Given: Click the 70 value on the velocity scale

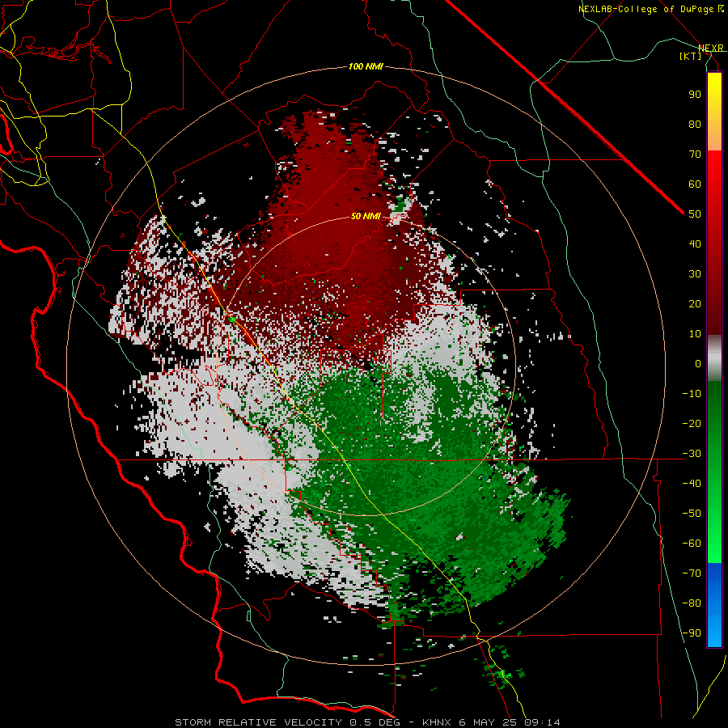Looking at the screenshot, I should [x=695, y=154].
